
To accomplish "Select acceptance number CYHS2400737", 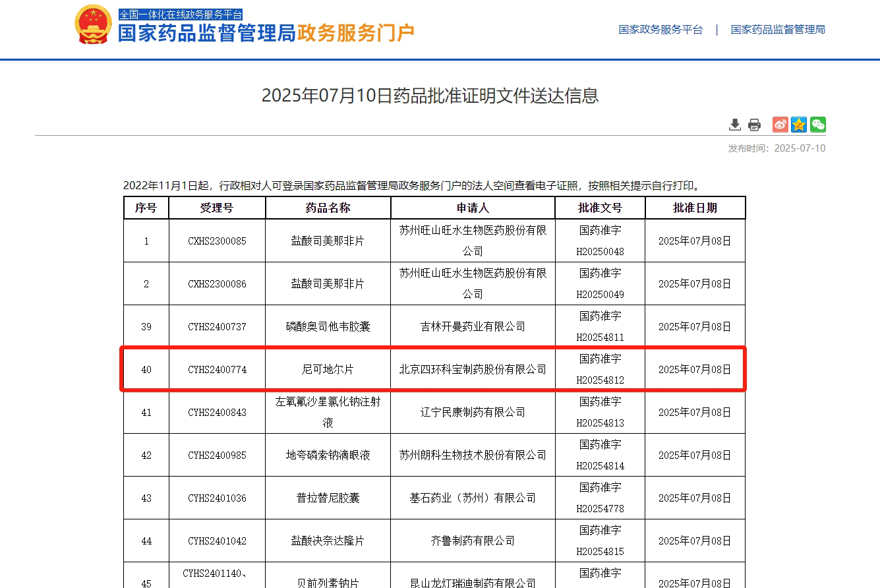I will (217, 327).
